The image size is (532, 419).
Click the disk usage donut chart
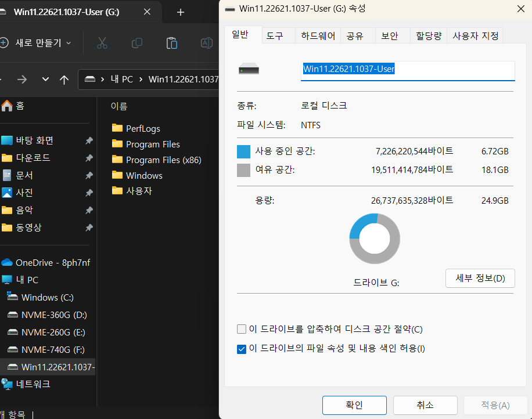(x=375, y=239)
